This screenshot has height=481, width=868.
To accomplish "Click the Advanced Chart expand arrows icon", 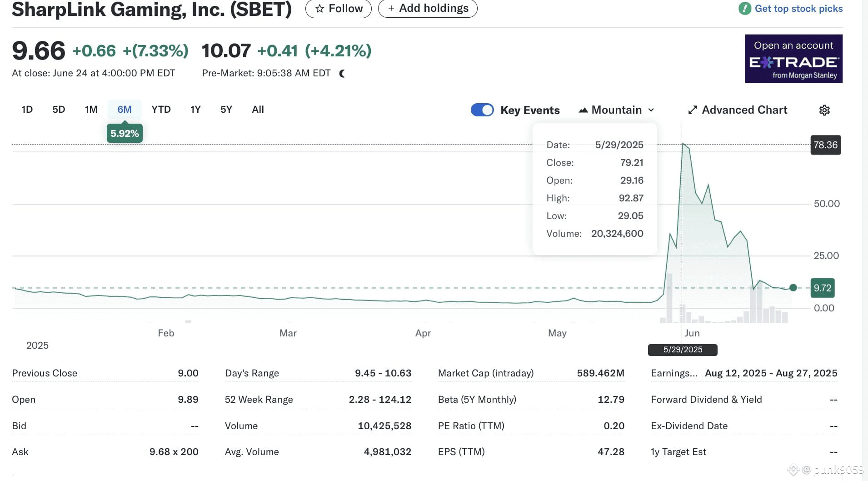I will pos(693,110).
